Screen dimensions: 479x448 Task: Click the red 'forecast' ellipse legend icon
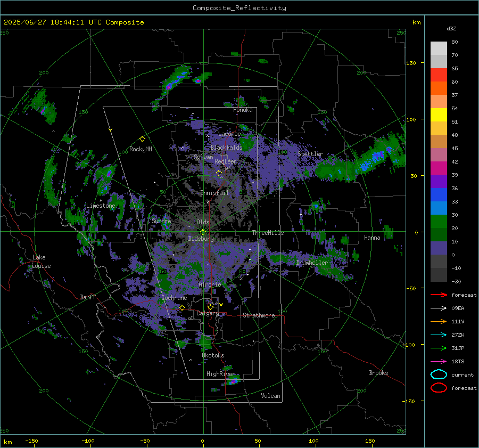click(x=439, y=388)
